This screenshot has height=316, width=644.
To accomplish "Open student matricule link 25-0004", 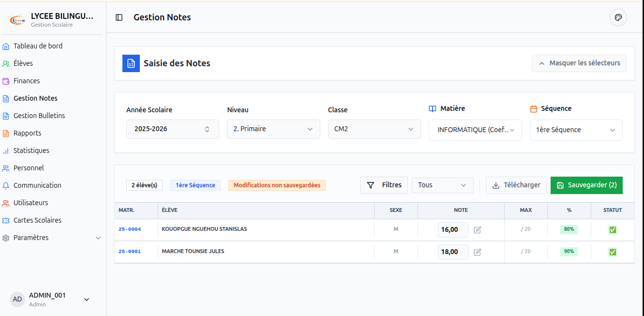I will pos(130,229).
